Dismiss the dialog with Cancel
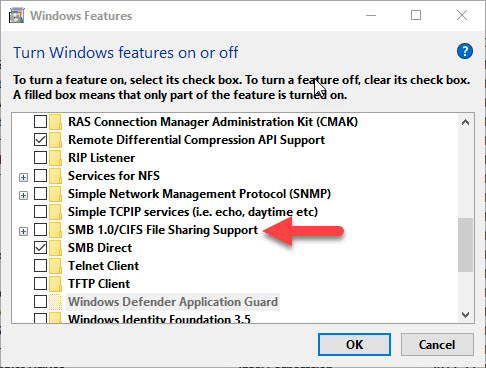Screen dimensions: 486x368 coord(437,345)
